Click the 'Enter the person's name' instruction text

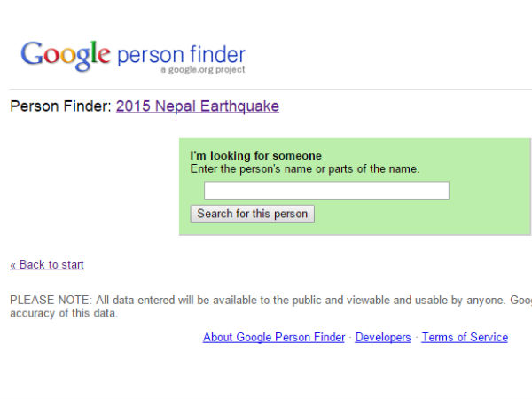coord(305,168)
